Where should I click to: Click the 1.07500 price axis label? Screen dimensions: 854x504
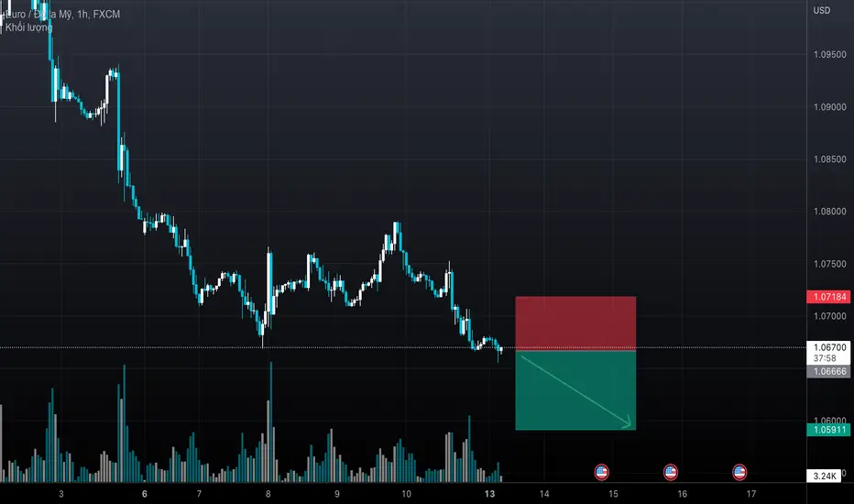point(829,264)
